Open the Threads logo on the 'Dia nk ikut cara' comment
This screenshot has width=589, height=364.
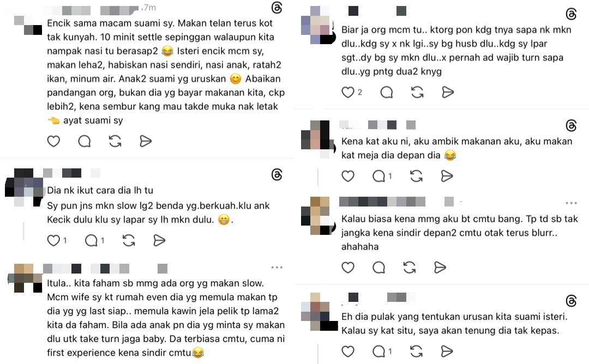277,174
